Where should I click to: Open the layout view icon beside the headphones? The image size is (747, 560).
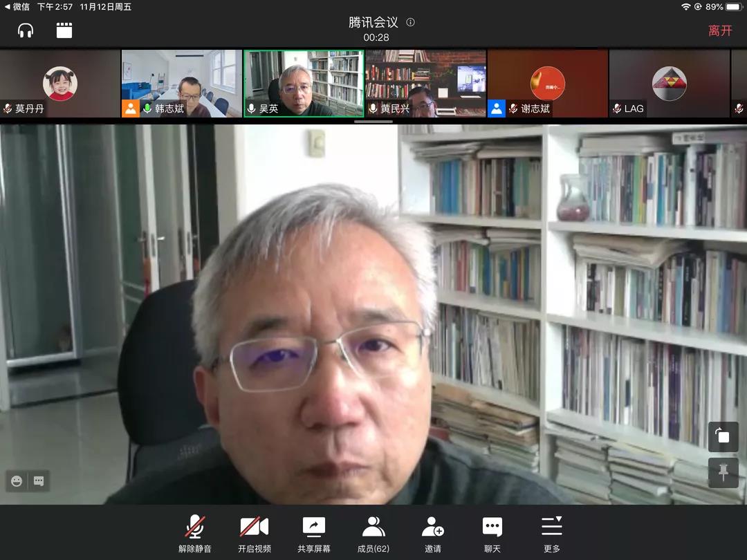pos(64,30)
